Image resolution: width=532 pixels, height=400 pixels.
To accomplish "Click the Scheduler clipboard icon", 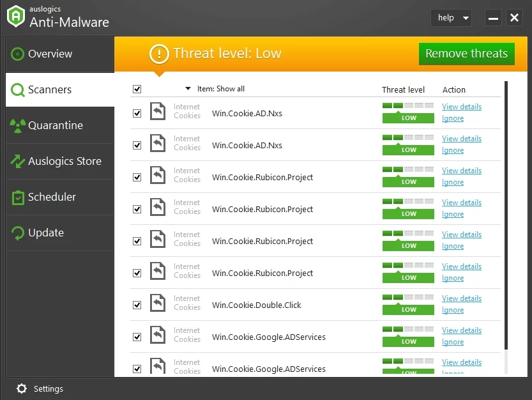I will tap(18, 197).
